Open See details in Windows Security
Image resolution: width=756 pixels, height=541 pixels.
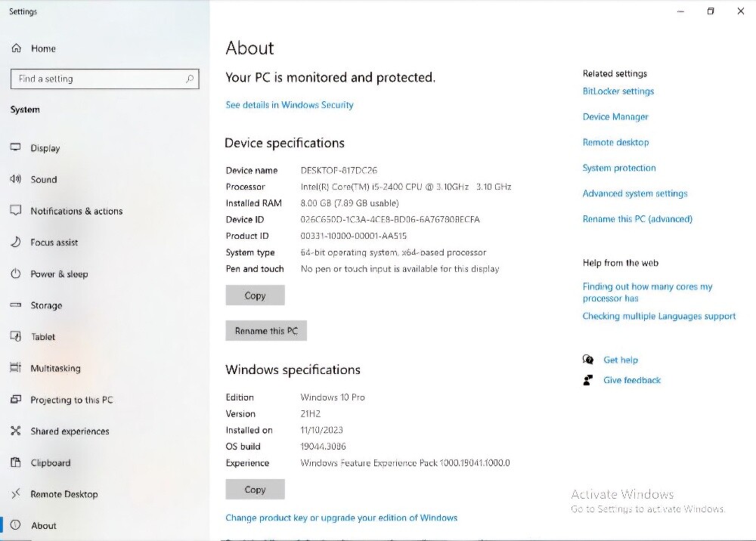click(290, 105)
